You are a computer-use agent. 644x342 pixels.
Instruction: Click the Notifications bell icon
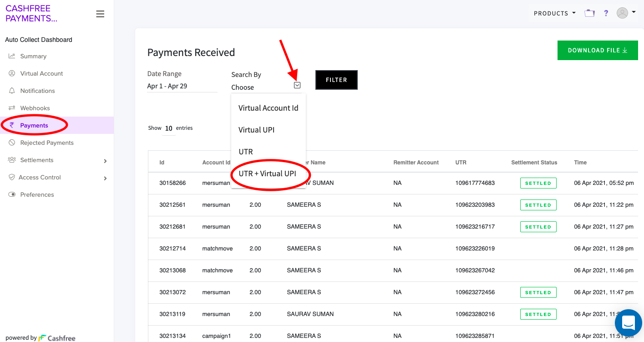coord(12,91)
